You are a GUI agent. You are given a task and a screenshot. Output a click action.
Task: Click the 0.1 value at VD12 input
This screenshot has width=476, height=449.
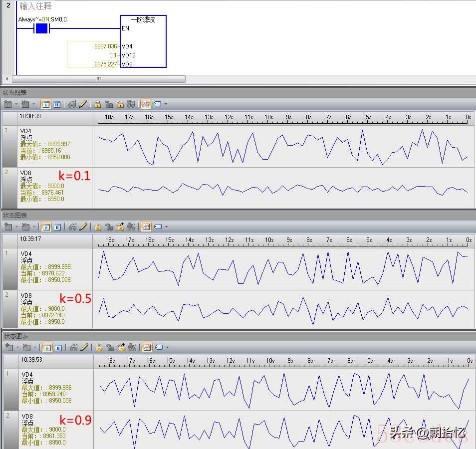(113, 55)
